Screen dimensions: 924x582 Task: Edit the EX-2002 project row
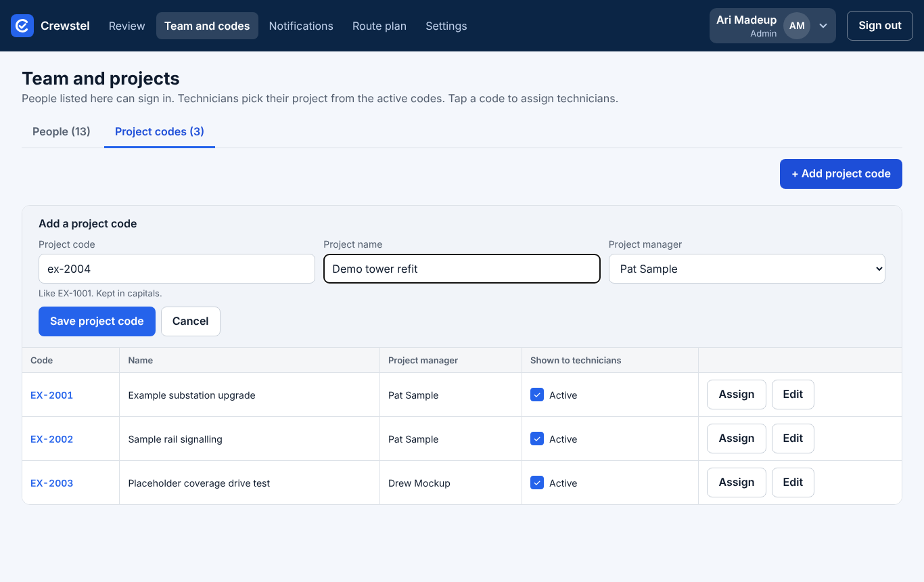pos(793,439)
